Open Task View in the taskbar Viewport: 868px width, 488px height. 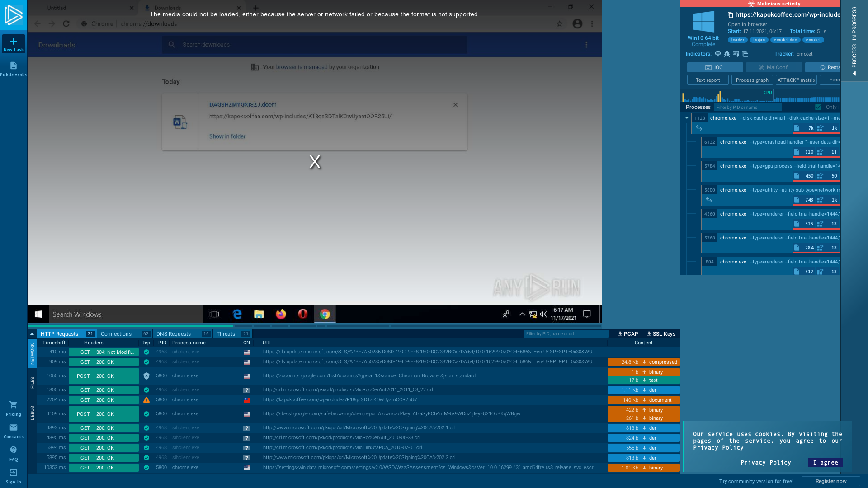point(214,314)
